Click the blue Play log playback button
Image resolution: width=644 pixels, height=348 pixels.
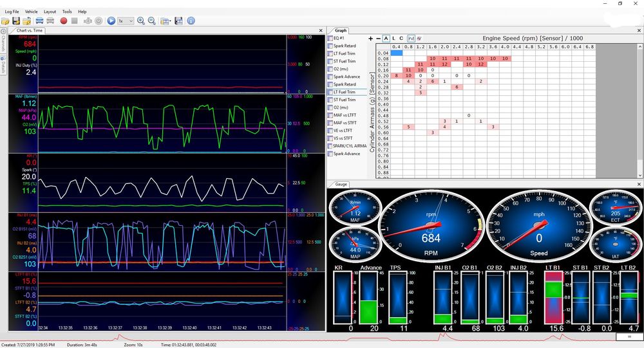111,21
